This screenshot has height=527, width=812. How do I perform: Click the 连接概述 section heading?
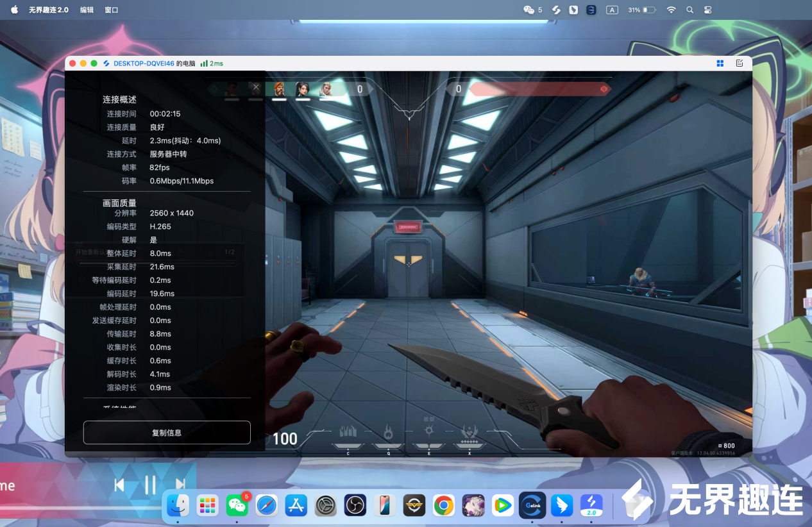pos(119,100)
